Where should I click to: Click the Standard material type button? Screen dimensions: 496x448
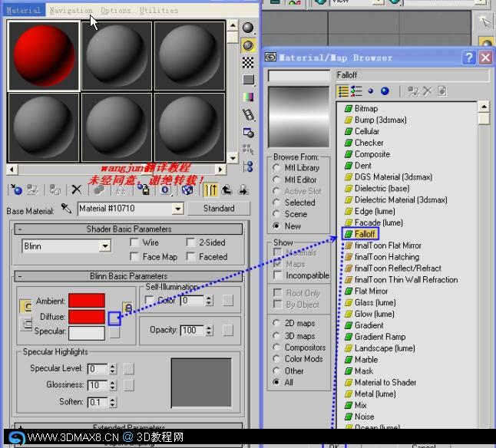(x=219, y=209)
